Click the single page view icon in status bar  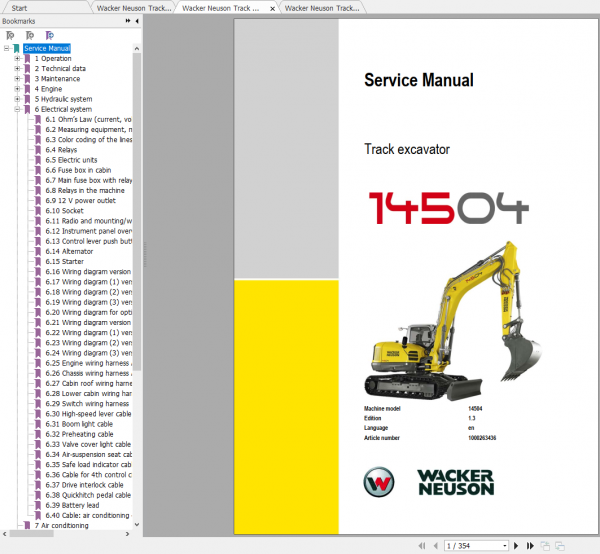pos(545,546)
